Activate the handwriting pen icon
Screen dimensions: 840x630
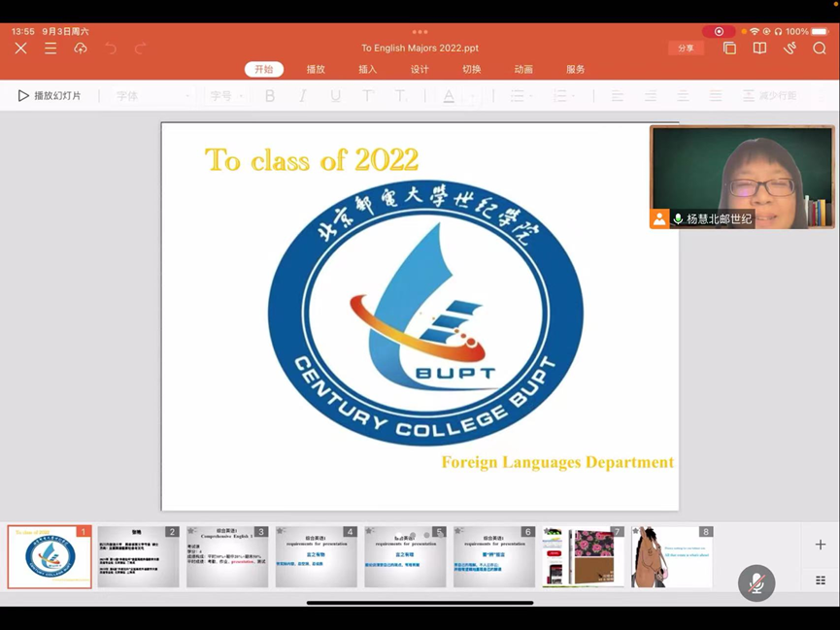[x=790, y=49]
